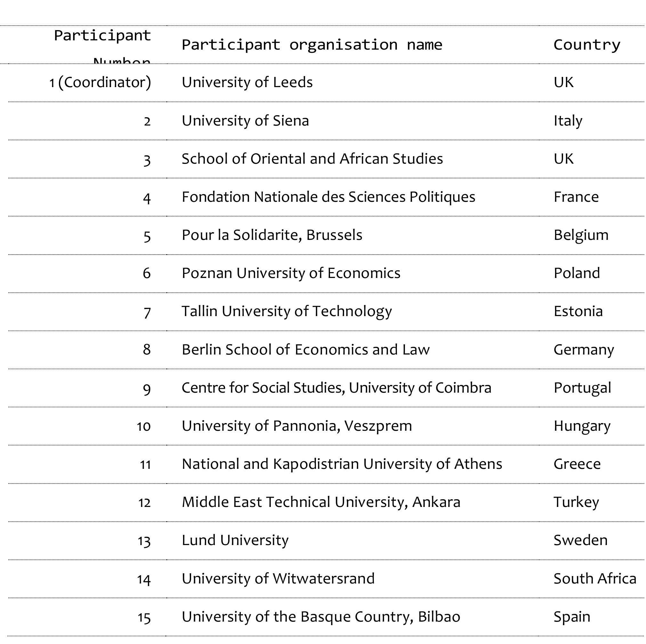Image resolution: width=646 pixels, height=644 pixels.
Task: Click the 'Estonia' country cell
Action: tap(578, 312)
